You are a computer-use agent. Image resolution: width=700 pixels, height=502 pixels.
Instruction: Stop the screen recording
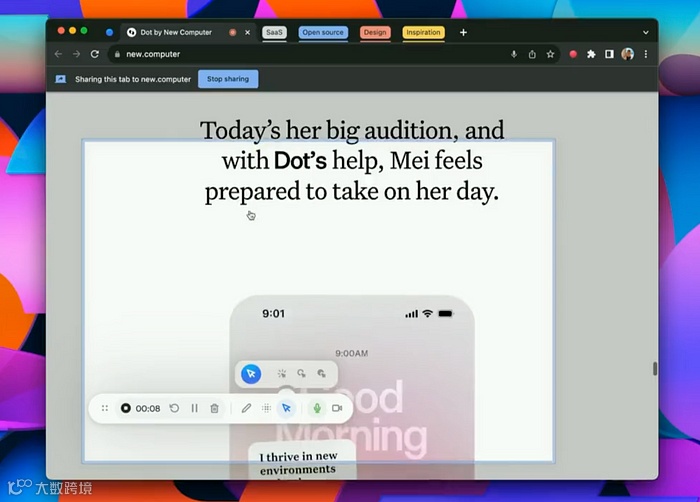(x=126, y=408)
